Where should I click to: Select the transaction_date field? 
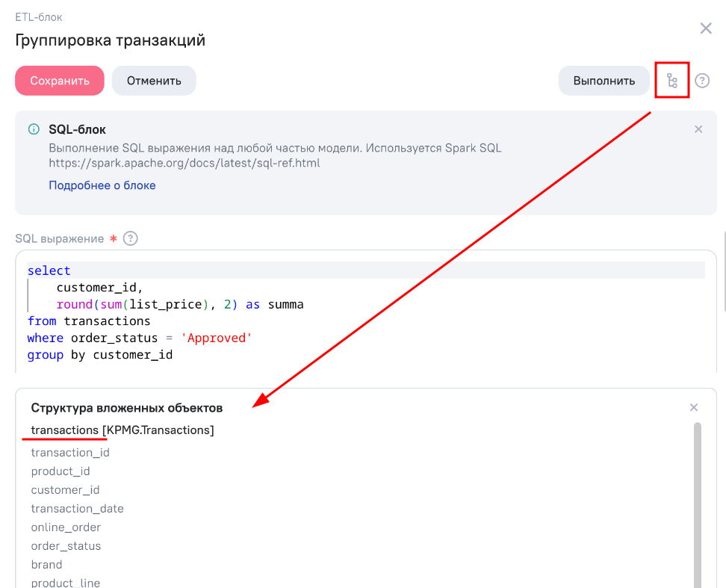click(78, 508)
